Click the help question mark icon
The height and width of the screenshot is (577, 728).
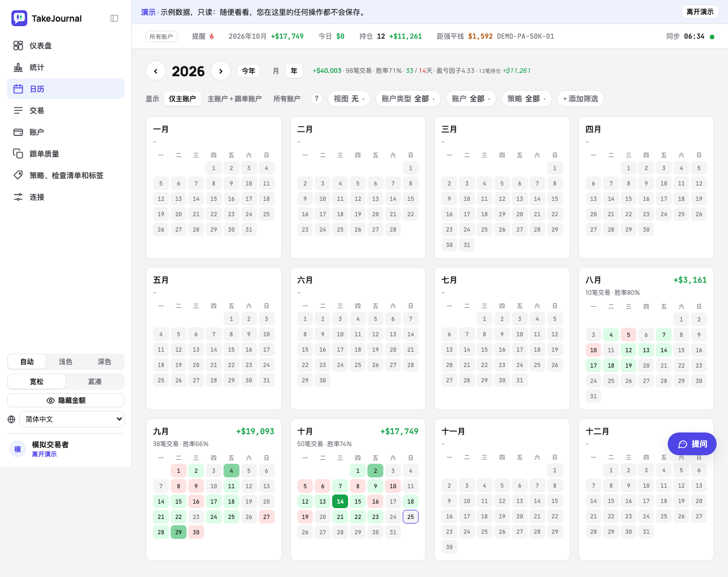pyautogui.click(x=317, y=98)
